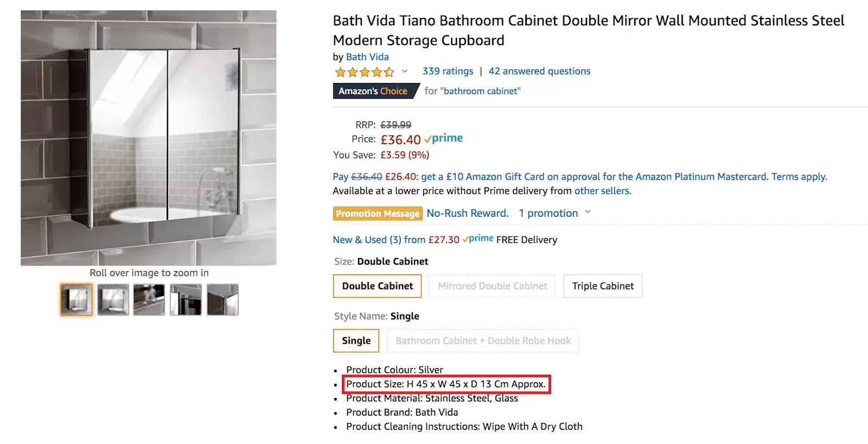This screenshot has width=868, height=444.
Task: Select the Double Cabinet size option
Action: click(376, 286)
